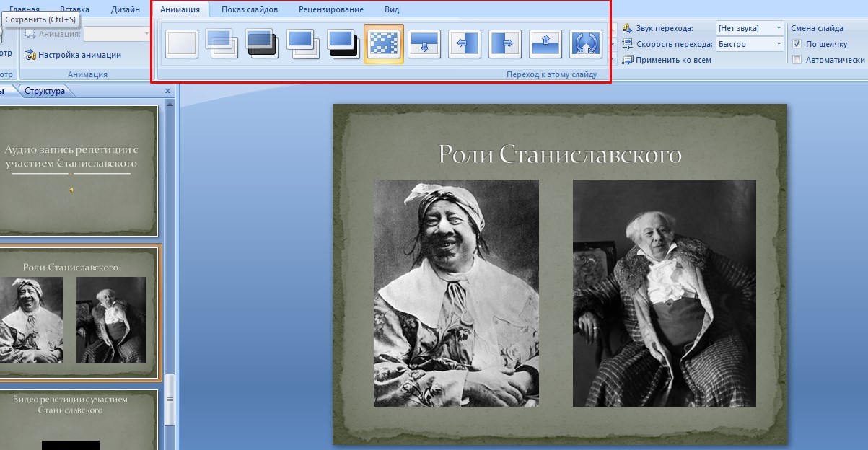Click the audio speaker icon on slide thumbnail
The image size is (868, 450).
tap(71, 190)
